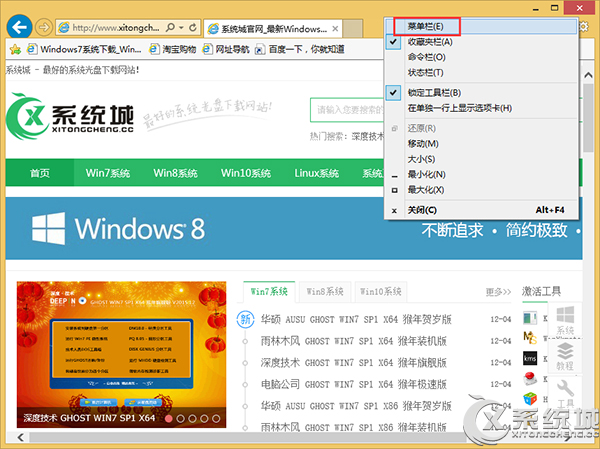The height and width of the screenshot is (449, 600).
Task: Click the 工具 wrench side button
Action: tap(565, 392)
